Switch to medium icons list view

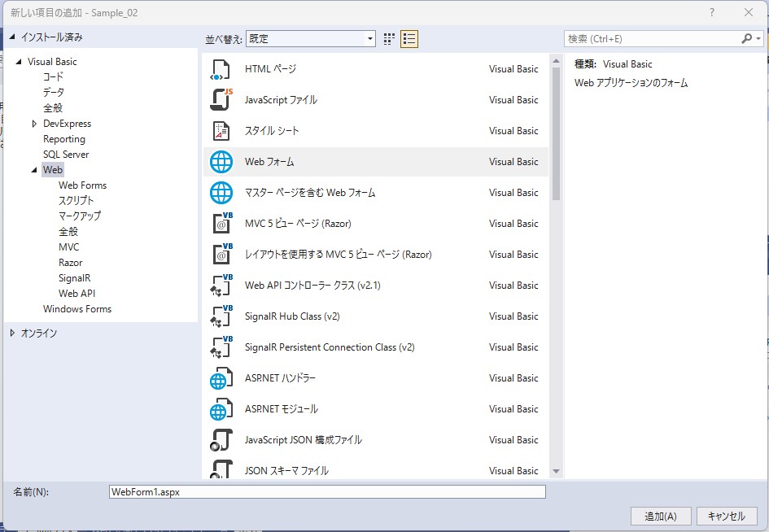409,38
